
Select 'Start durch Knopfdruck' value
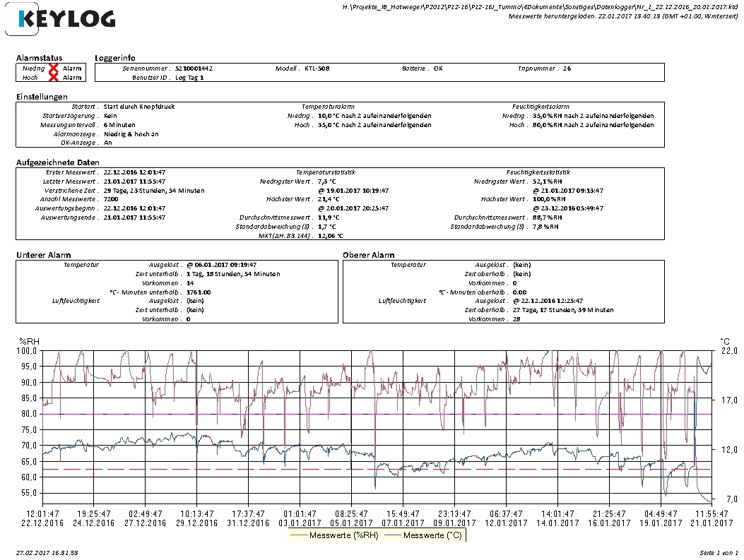pos(139,107)
